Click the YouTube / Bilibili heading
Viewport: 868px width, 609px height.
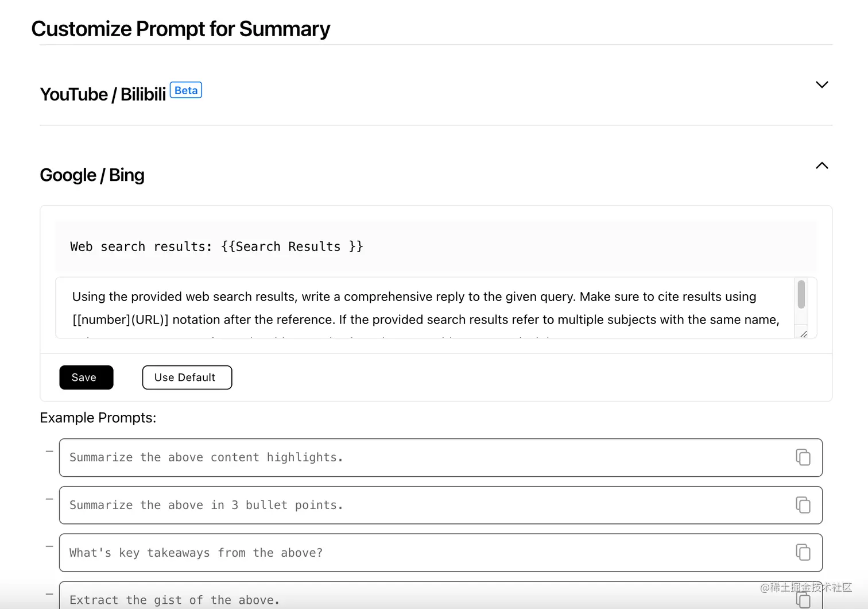coord(103,94)
